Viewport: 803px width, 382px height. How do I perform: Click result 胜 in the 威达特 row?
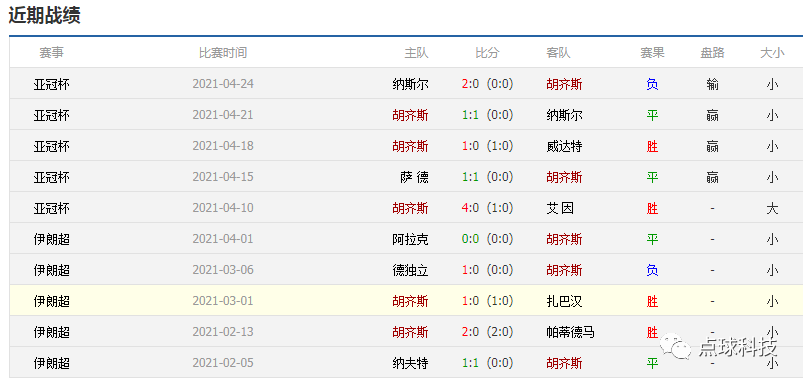pyautogui.click(x=652, y=146)
